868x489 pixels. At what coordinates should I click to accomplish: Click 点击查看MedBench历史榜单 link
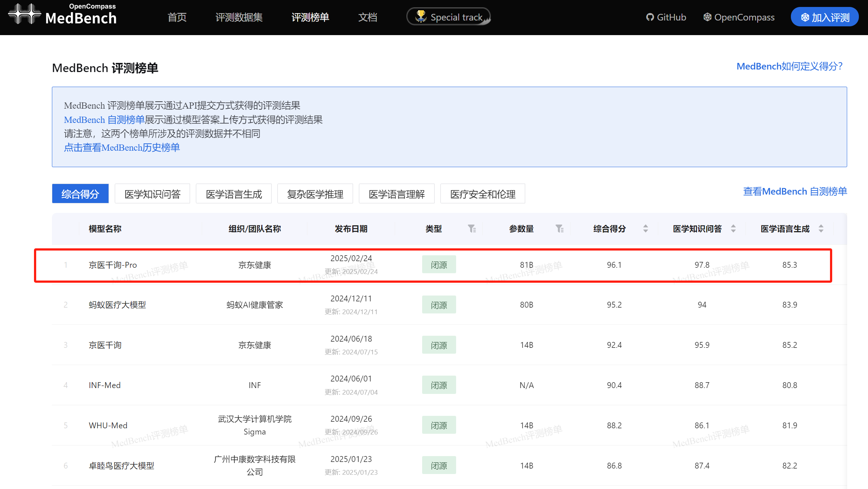[122, 147]
